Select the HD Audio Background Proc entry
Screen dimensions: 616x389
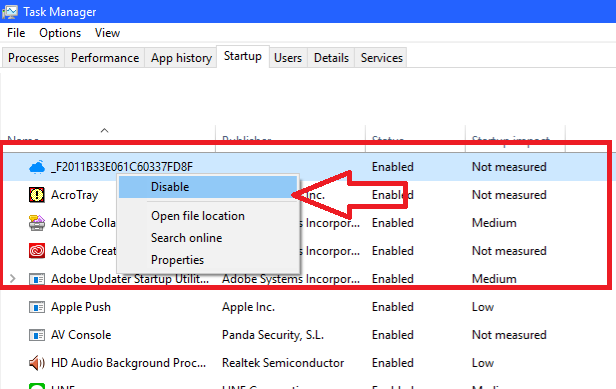click(x=128, y=363)
